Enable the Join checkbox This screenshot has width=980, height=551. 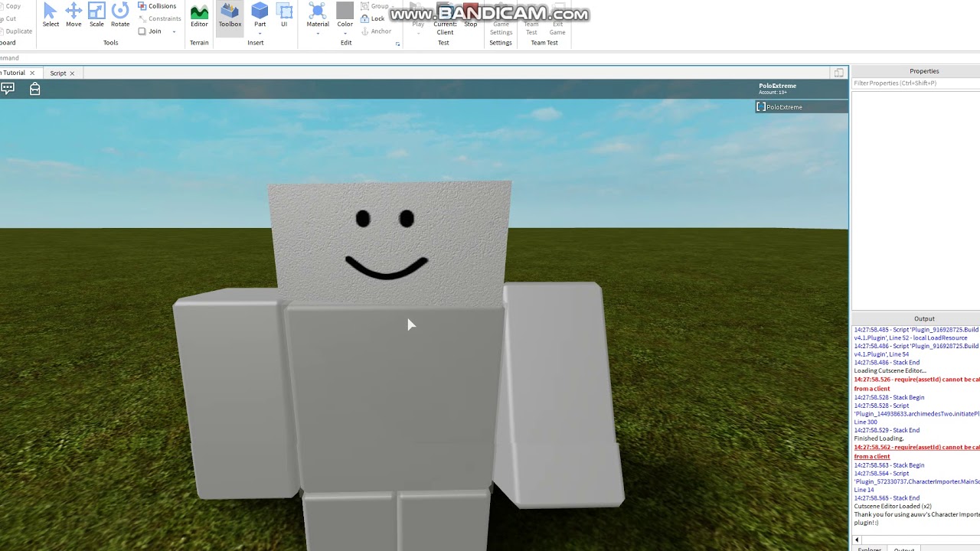(142, 31)
